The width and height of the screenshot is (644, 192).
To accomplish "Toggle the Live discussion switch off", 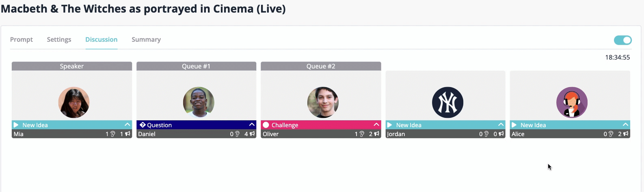I will tap(622, 40).
